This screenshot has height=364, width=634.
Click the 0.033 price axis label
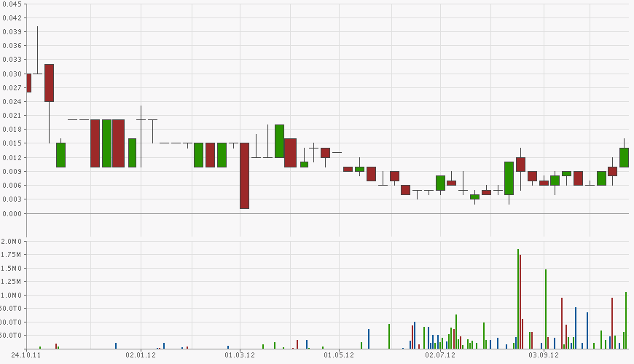12,60
